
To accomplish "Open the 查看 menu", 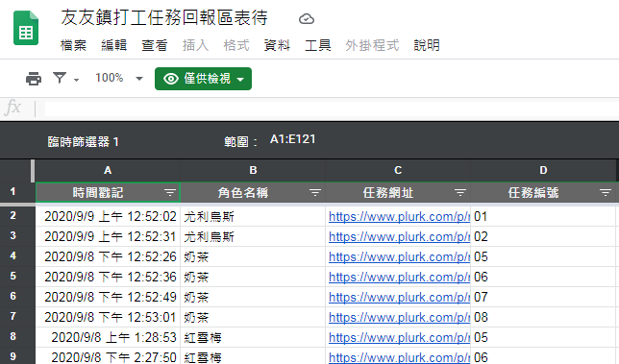I will (155, 45).
